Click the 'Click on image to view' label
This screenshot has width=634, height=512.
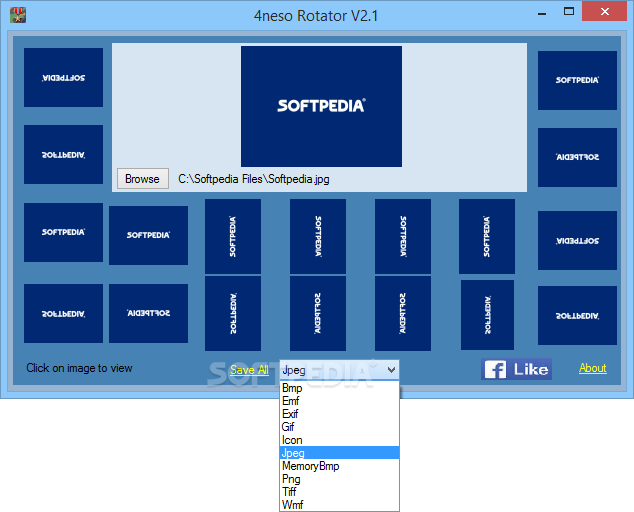(x=79, y=368)
